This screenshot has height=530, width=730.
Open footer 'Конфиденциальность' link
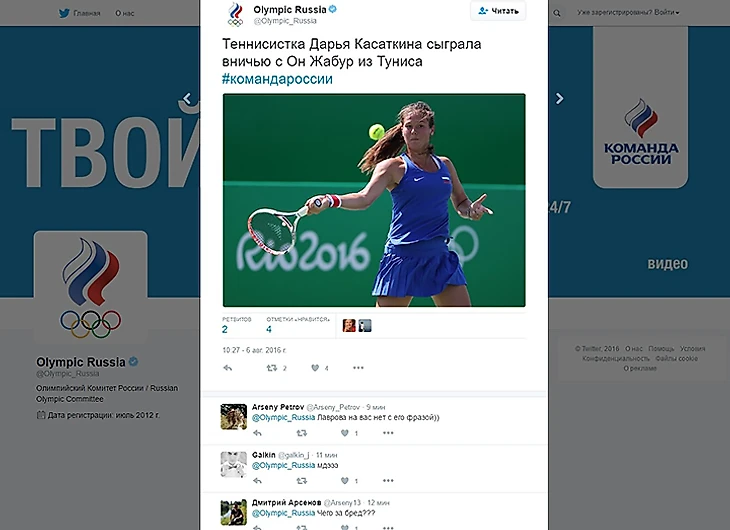tap(615, 358)
